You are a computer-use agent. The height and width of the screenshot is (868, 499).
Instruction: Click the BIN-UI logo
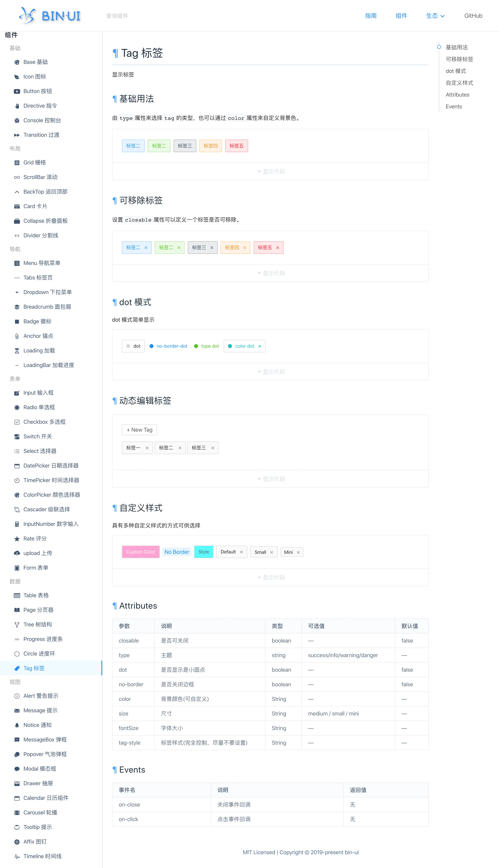(50, 16)
